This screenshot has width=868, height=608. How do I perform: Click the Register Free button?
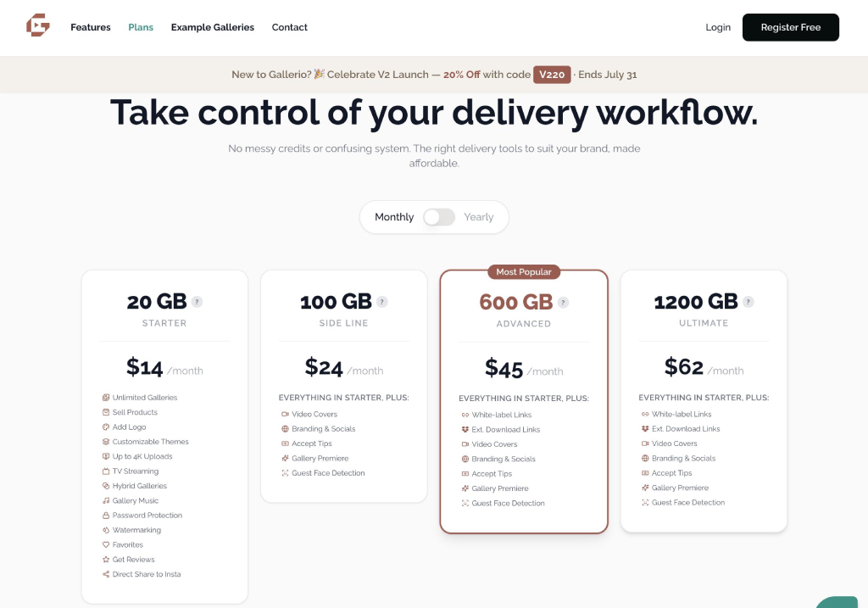[791, 27]
